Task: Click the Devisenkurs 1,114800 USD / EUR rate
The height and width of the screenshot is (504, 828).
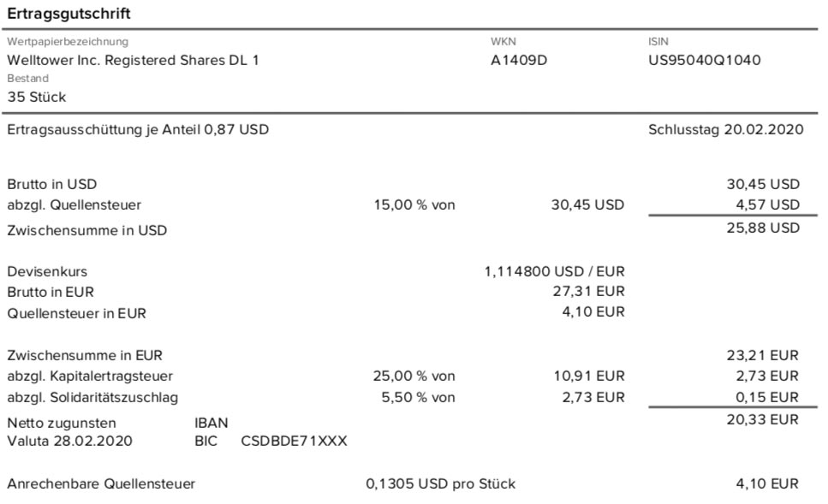Action: click(x=555, y=271)
